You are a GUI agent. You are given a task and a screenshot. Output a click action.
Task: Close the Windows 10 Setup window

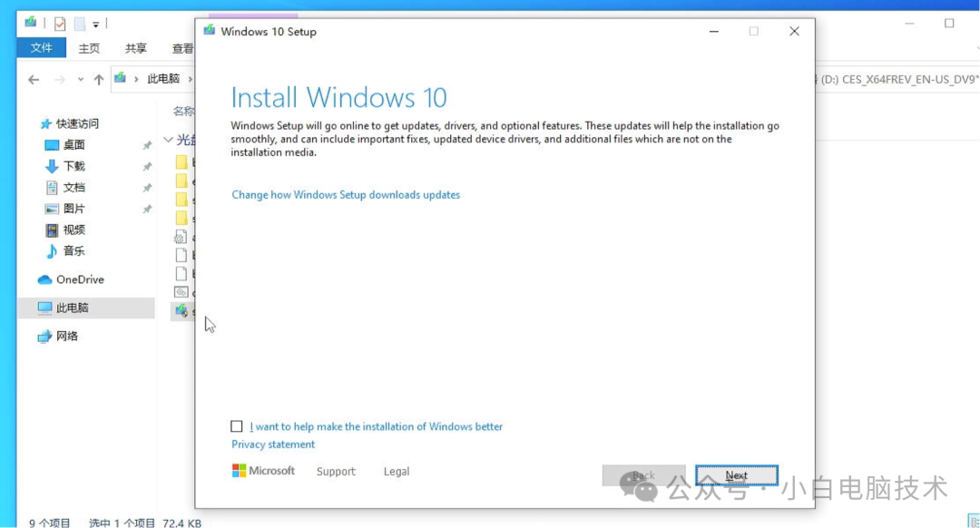click(794, 31)
